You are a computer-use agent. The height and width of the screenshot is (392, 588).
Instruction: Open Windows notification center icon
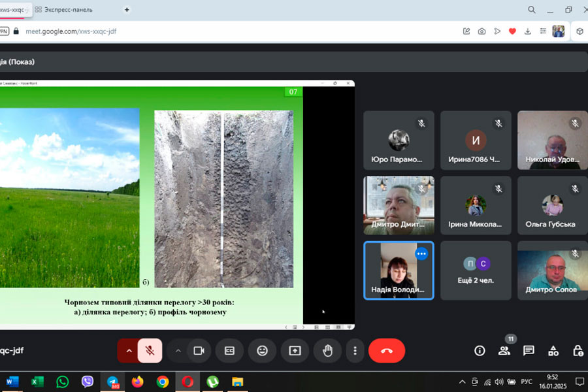coord(580,382)
